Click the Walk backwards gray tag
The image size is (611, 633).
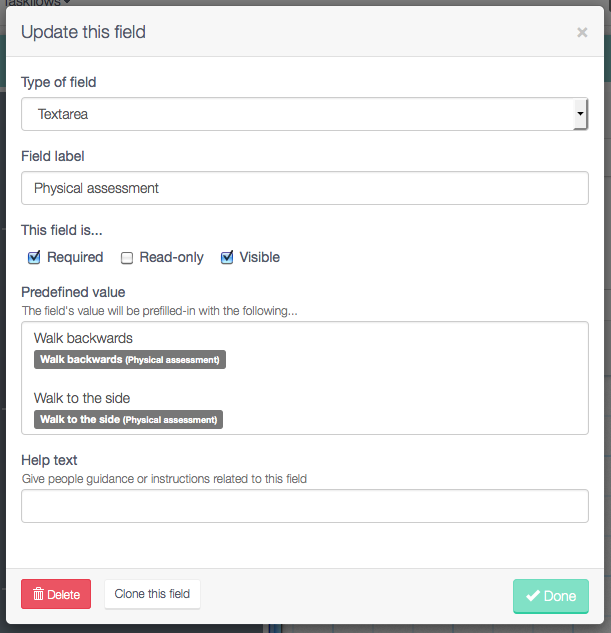pos(130,359)
